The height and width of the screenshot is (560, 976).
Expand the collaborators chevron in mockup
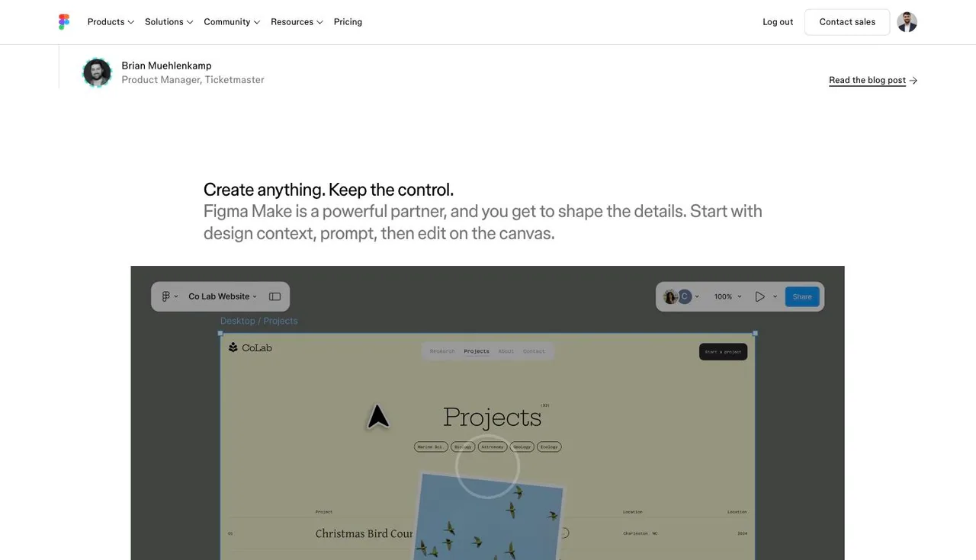(x=697, y=296)
